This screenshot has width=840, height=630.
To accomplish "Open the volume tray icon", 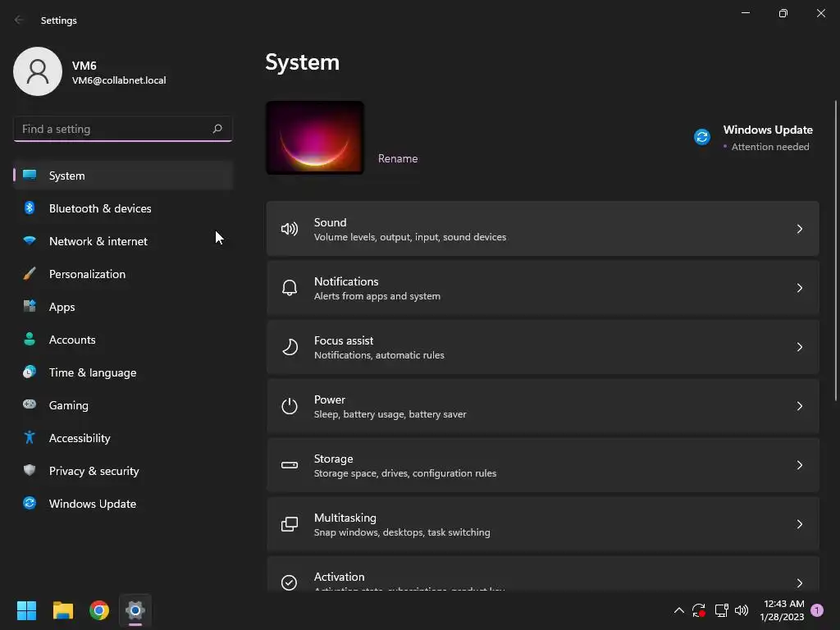I will click(x=742, y=610).
